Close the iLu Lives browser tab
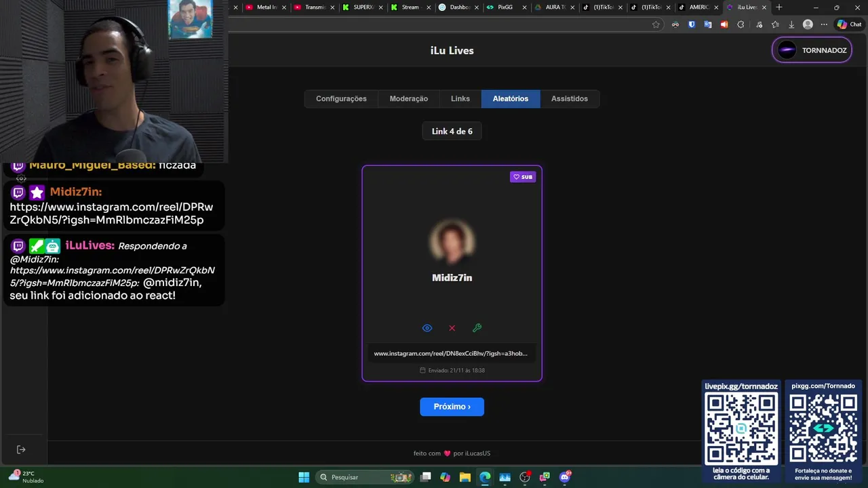 coord(764,7)
